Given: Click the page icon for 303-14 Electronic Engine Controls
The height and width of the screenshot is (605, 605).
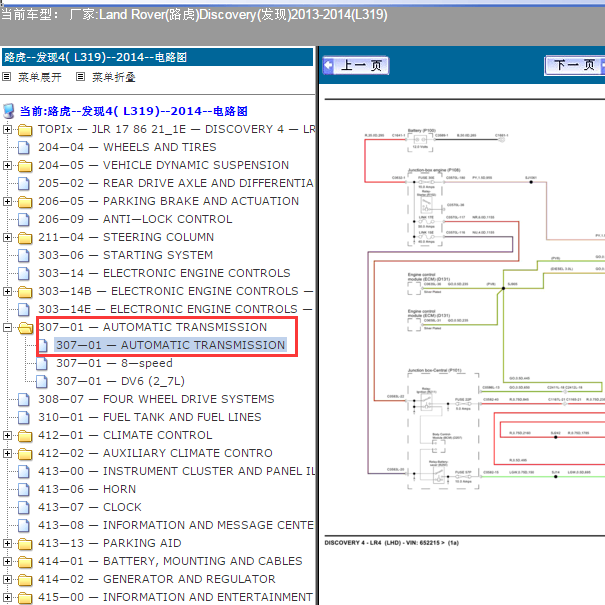Looking at the screenshot, I should tap(24, 274).
